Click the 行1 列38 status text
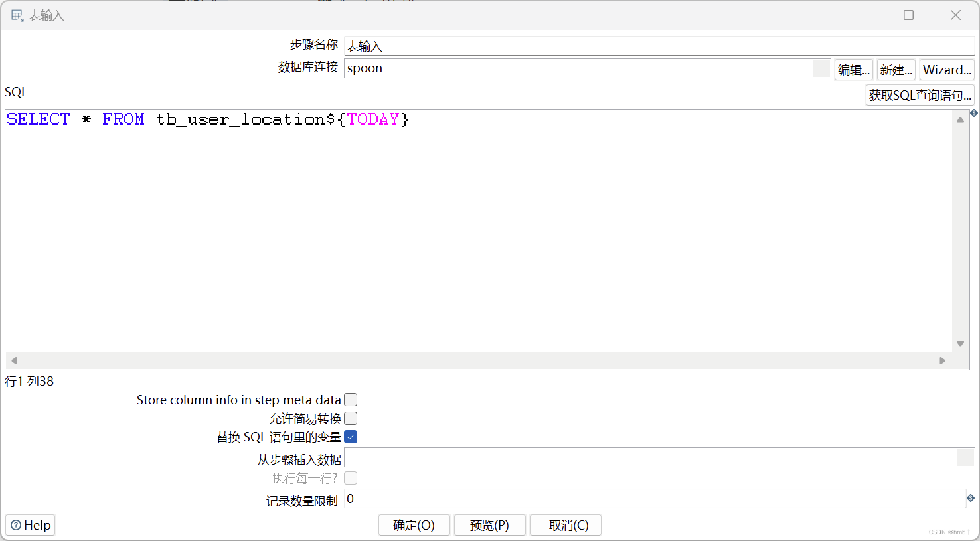The height and width of the screenshot is (541, 980). pyautogui.click(x=29, y=381)
